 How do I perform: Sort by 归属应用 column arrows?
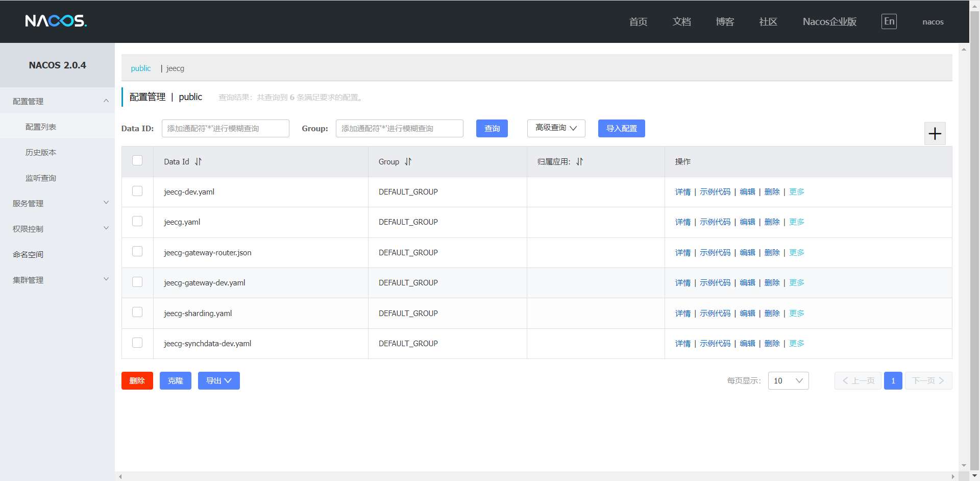579,161
